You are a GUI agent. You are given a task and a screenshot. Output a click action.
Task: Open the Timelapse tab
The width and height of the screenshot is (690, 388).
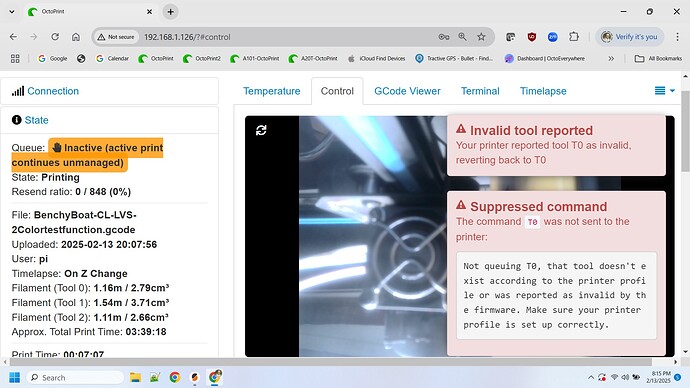click(543, 91)
